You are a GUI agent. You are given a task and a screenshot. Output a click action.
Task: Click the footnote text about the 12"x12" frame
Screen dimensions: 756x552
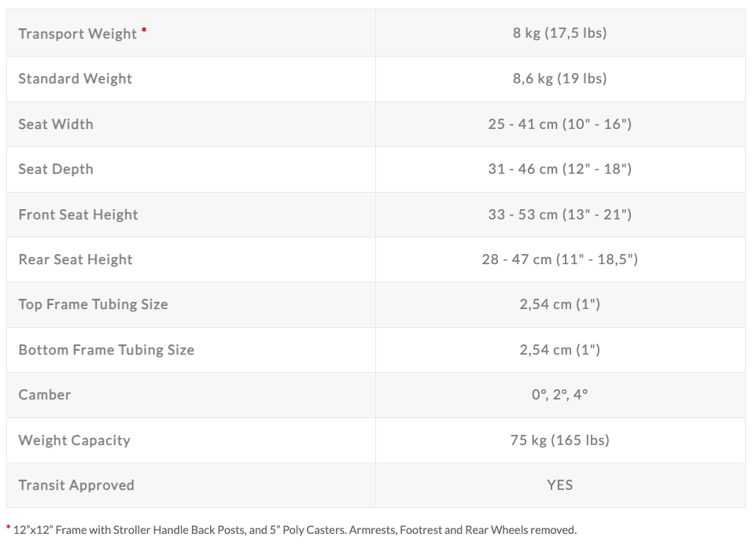[295, 530]
